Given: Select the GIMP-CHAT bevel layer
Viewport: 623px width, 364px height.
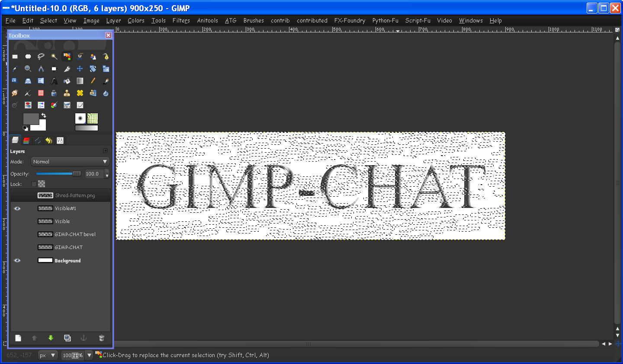Looking at the screenshot, I should 61,234.
